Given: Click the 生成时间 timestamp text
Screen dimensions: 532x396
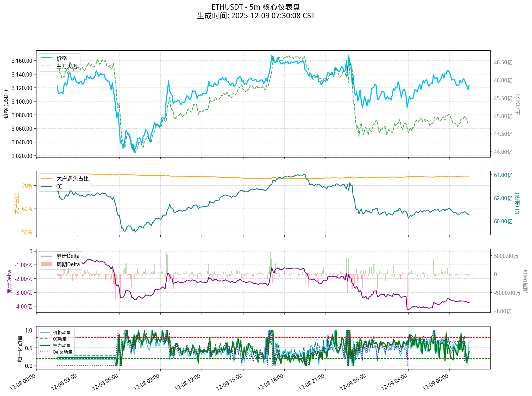Looking at the screenshot, I should pos(256,16).
